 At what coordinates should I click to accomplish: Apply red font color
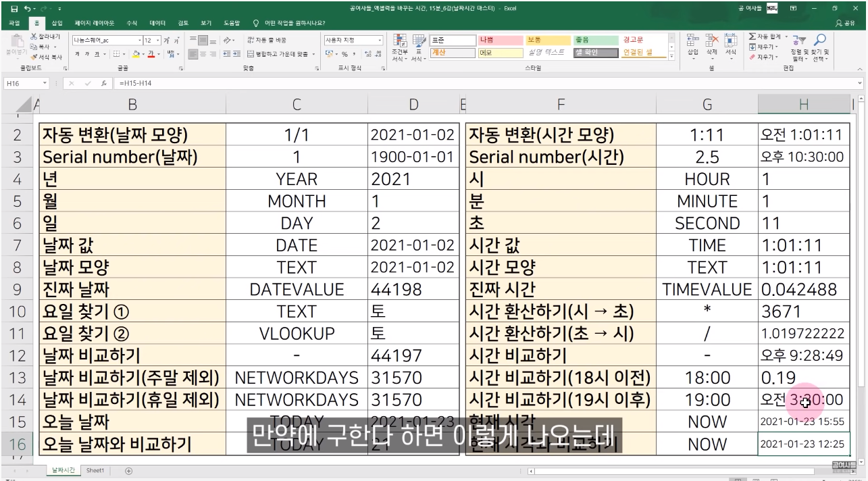tap(151, 54)
